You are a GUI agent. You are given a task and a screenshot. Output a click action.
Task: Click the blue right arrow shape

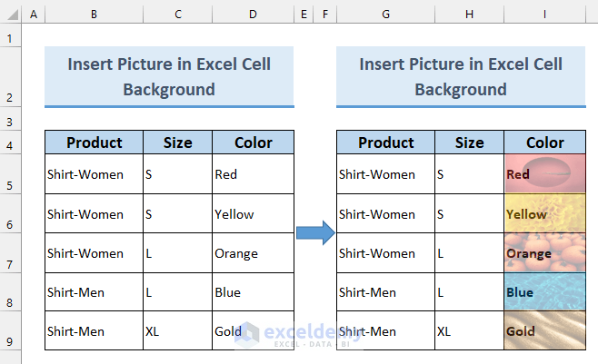pyautogui.click(x=315, y=232)
